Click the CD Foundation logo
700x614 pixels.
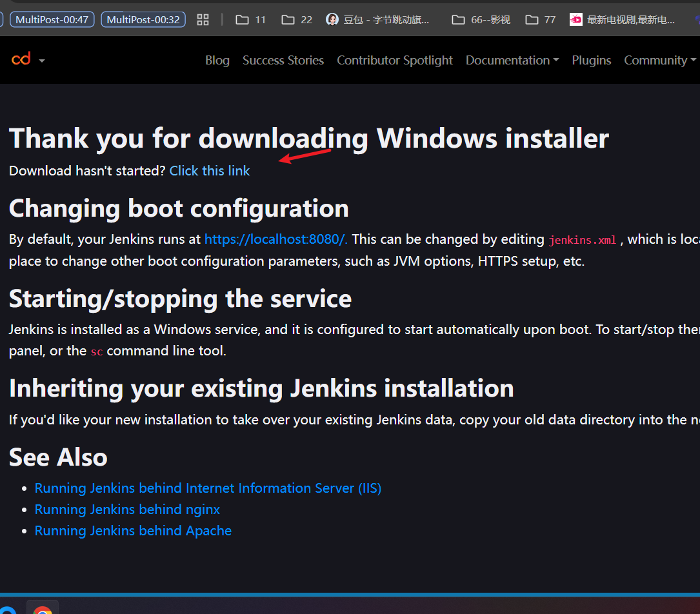click(x=22, y=59)
